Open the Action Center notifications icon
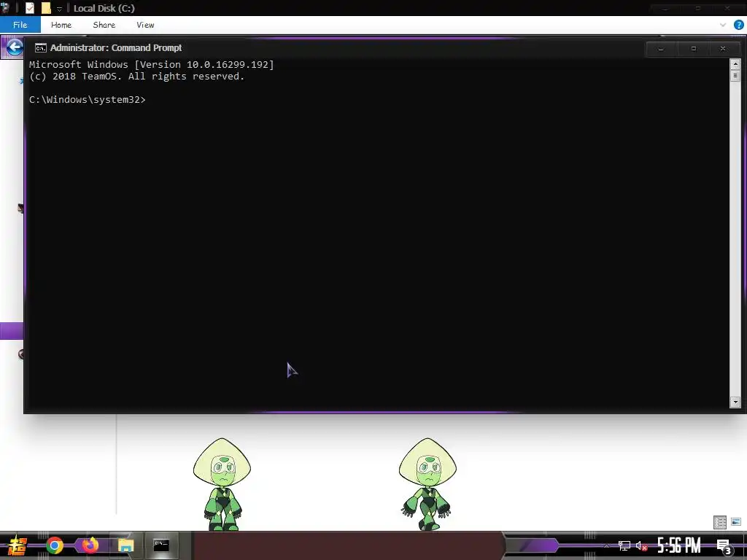747x560 pixels. click(724, 547)
